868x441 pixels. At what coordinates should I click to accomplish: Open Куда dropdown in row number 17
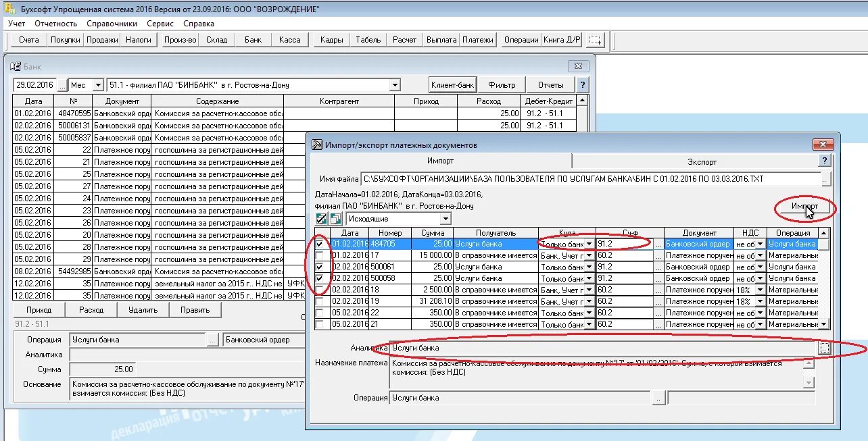pyautogui.click(x=589, y=255)
